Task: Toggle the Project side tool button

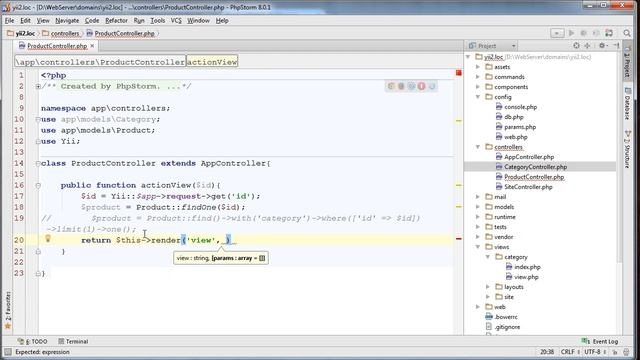Action: 628,60
